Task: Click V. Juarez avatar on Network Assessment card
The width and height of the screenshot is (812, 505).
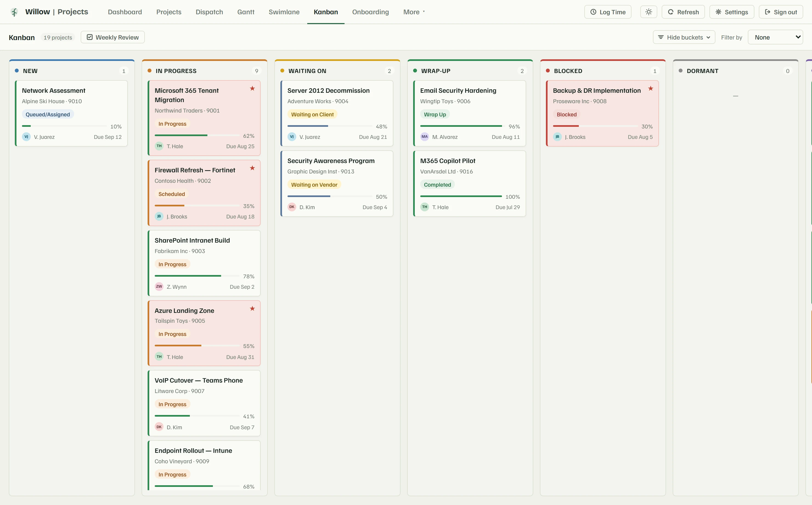Action: [x=26, y=137]
